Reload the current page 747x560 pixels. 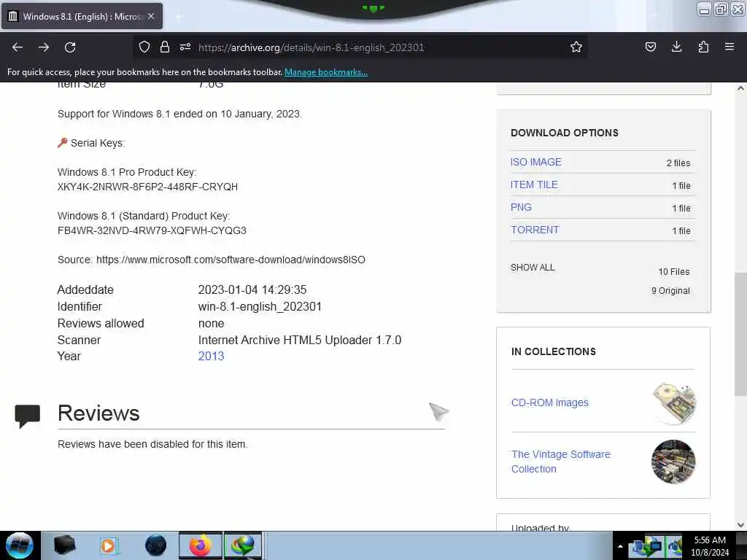click(x=70, y=47)
